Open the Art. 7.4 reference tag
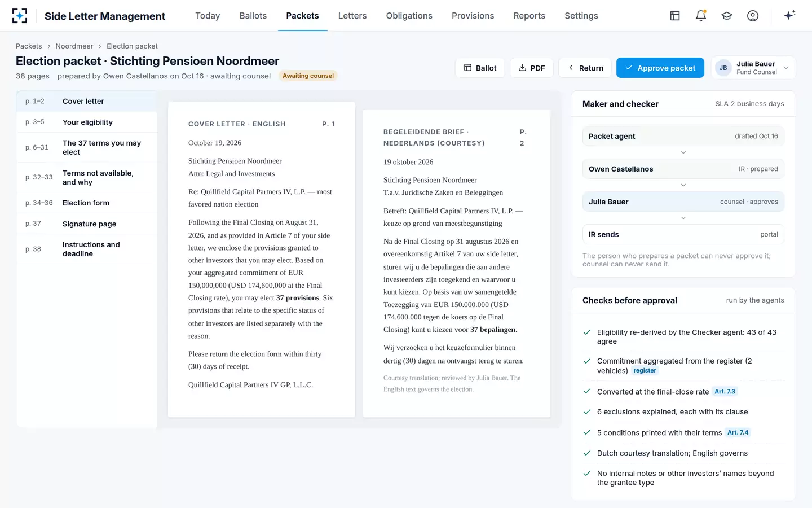Viewport: 812px width, 508px height. 738,433
